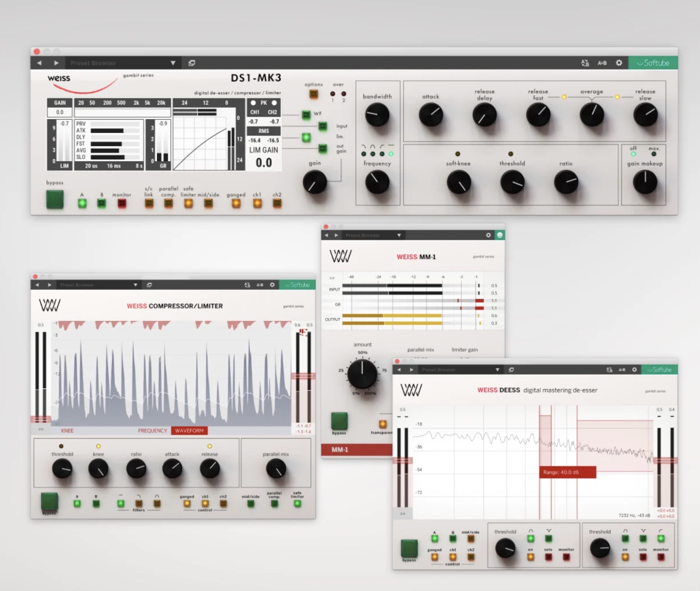Click the bypass button in DEESS window

tap(409, 548)
